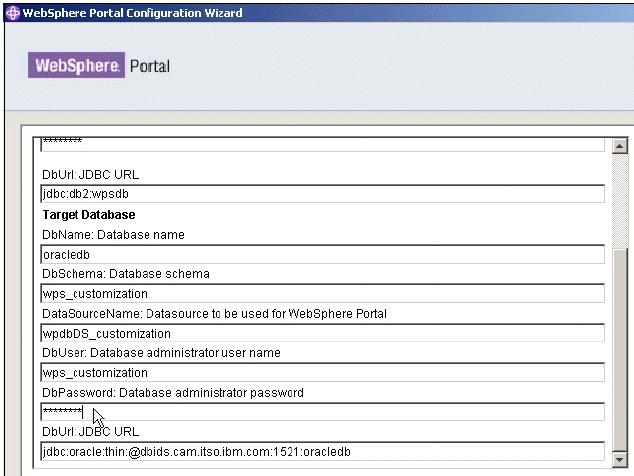
Task: Click the WebSphere Portal title bar icon
Action: (x=13, y=13)
